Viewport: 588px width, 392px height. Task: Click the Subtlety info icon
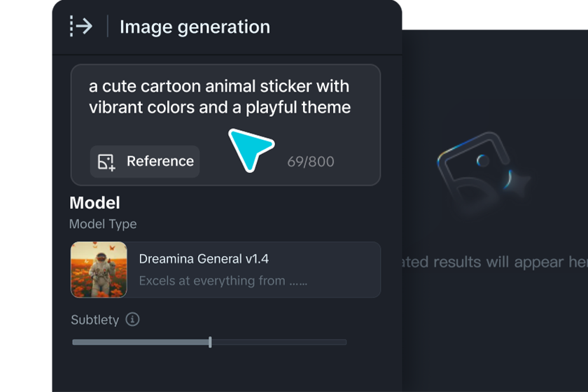coord(132,319)
